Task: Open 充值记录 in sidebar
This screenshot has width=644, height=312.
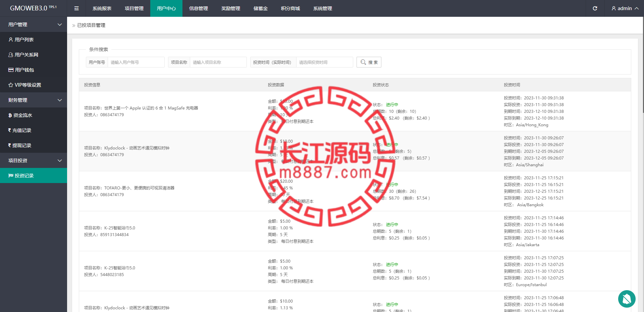Action: click(34, 130)
